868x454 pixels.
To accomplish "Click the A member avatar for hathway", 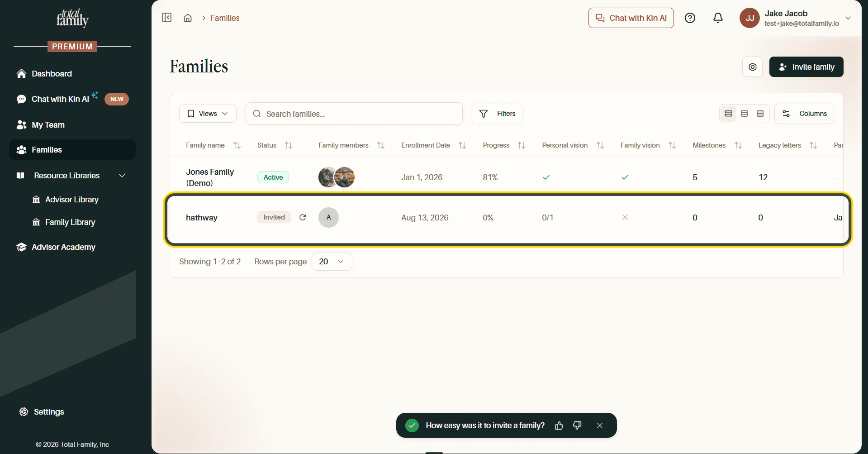I will pos(328,217).
